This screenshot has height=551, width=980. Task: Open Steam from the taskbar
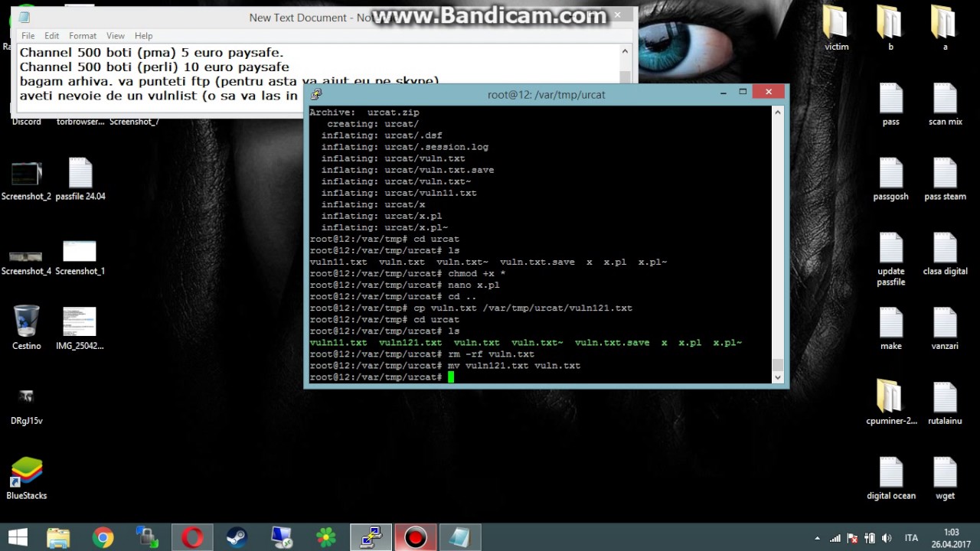tap(237, 537)
